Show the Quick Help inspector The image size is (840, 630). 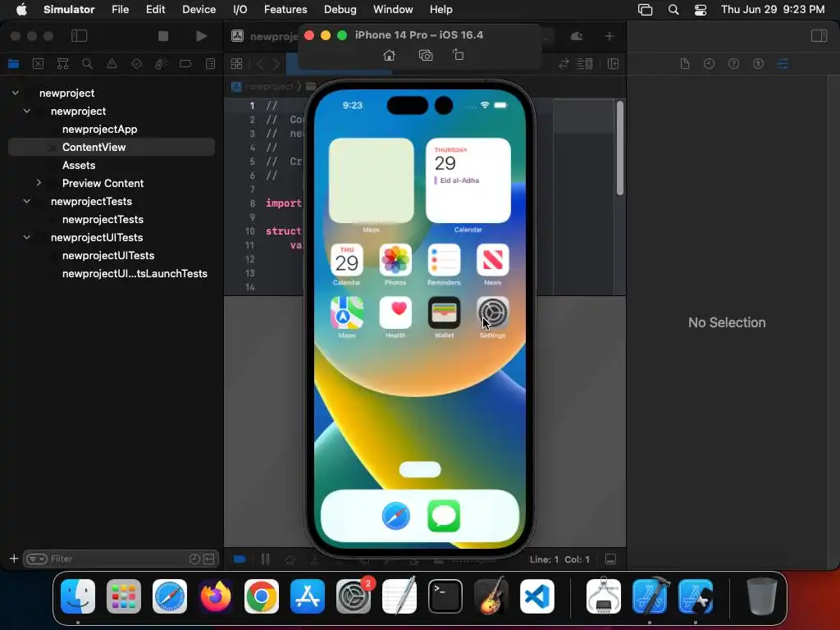pos(734,64)
